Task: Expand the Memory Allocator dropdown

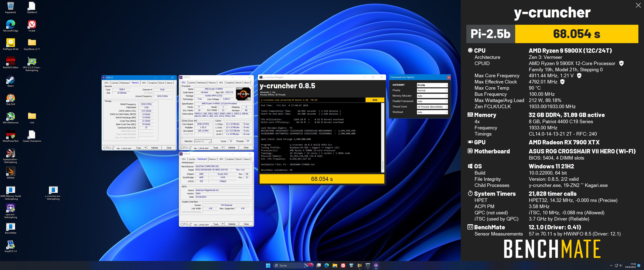Action: (432, 96)
